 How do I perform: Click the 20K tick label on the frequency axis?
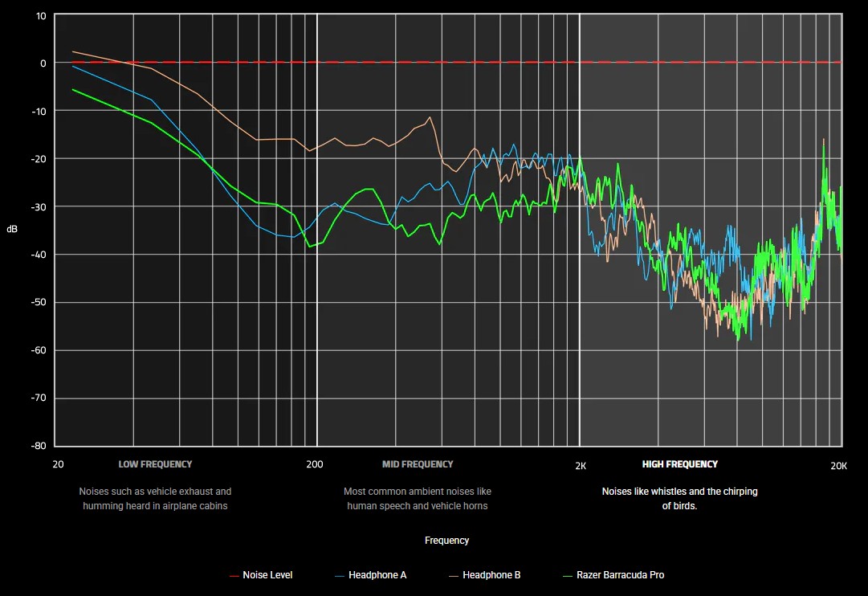tap(838, 465)
